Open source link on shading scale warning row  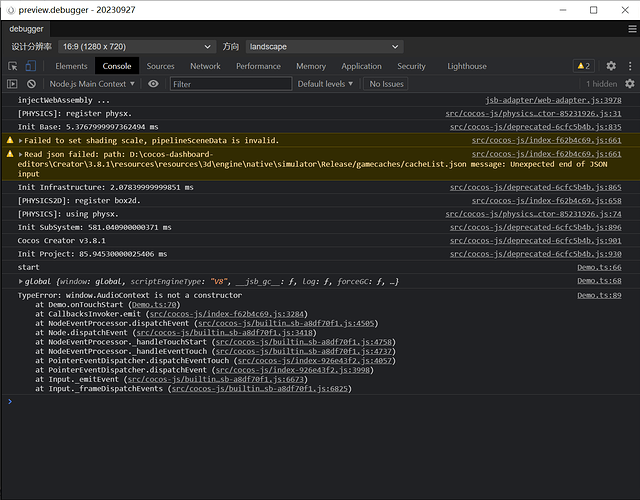[x=547, y=140]
